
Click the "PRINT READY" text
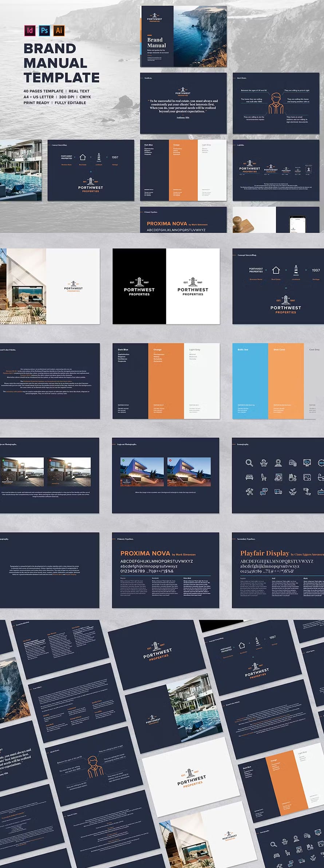click(36, 103)
